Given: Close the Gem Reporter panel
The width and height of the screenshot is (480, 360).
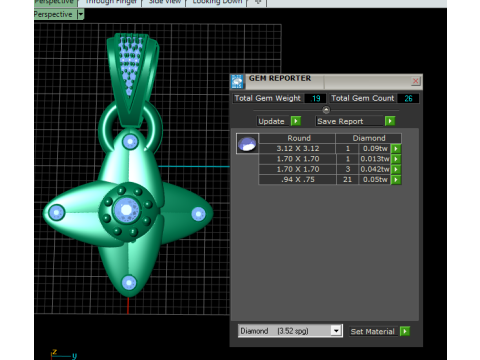Looking at the screenshot, I should pyautogui.click(x=415, y=81).
